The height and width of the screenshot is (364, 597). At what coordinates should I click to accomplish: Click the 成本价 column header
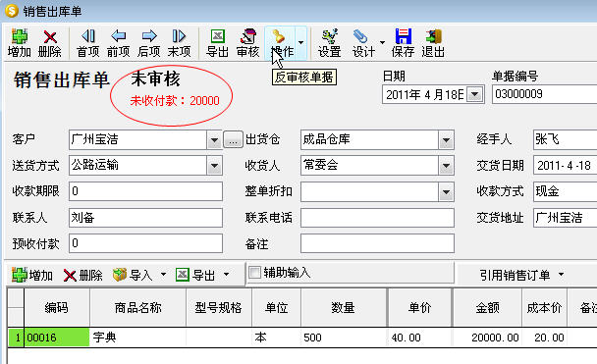click(544, 307)
